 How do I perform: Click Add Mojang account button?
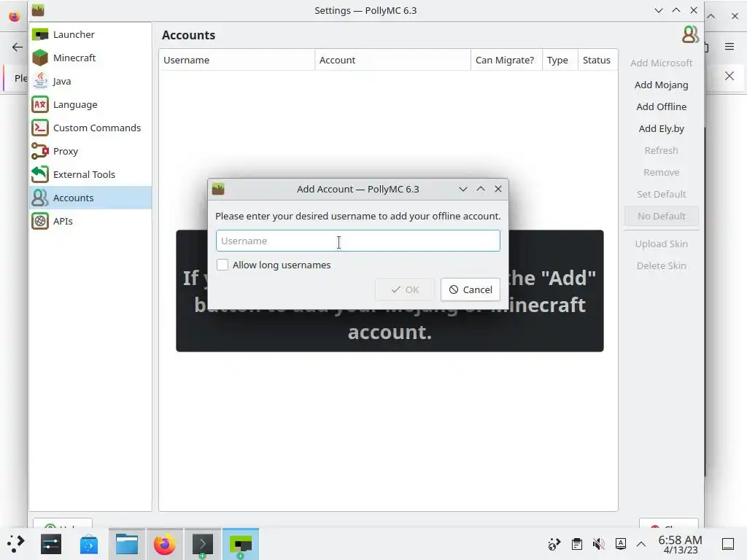661,85
